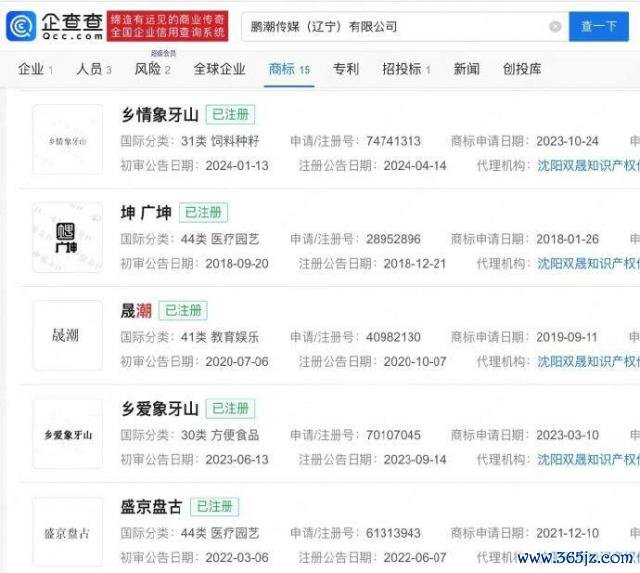Viewport: 640px width, 573px height.
Task: Click 已注册 badge next to 盛京盘古
Action: (x=215, y=507)
